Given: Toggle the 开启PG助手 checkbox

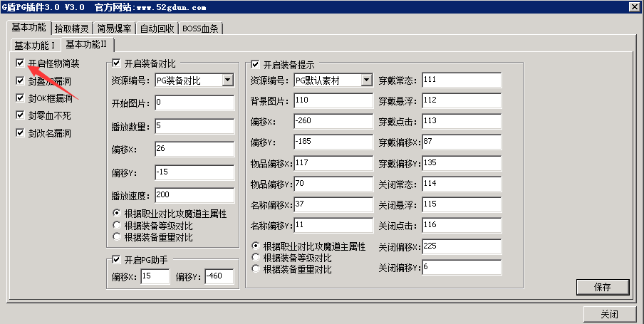Looking at the screenshot, I should pos(116,259).
